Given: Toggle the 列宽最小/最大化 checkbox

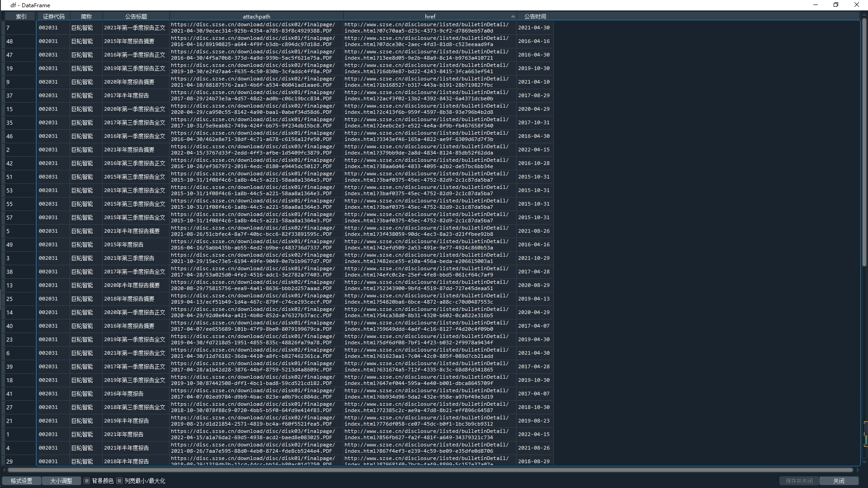Looking at the screenshot, I should [x=119, y=481].
